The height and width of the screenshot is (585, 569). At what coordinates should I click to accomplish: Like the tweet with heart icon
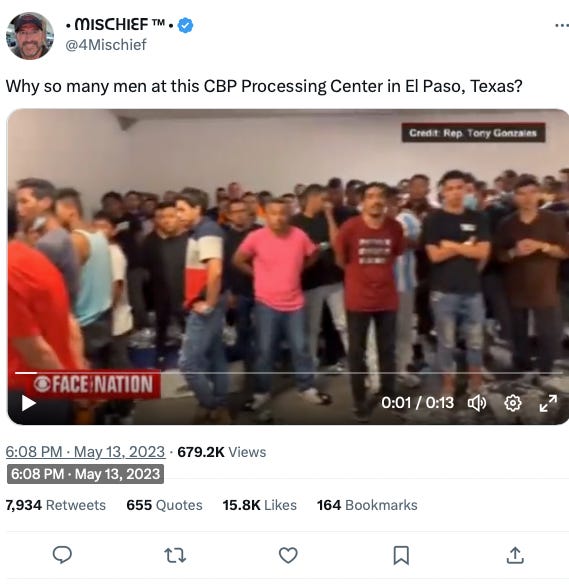coord(288,555)
